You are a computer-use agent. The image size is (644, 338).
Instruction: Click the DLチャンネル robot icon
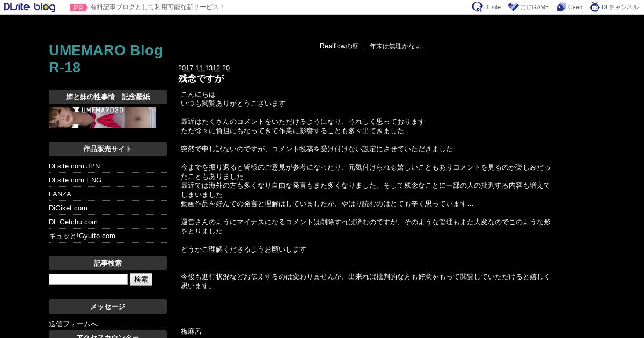595,7
